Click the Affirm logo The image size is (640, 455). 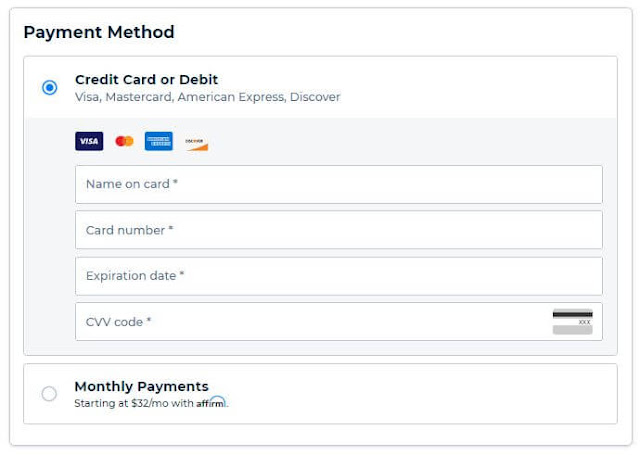[x=211, y=403]
